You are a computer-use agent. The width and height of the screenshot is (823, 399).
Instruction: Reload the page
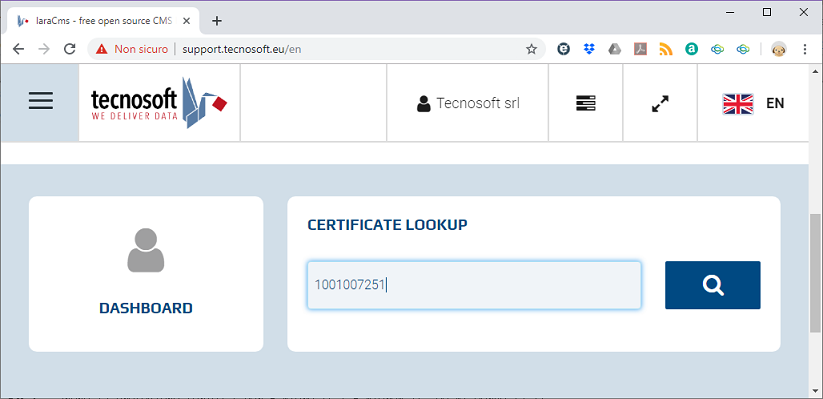pos(69,49)
